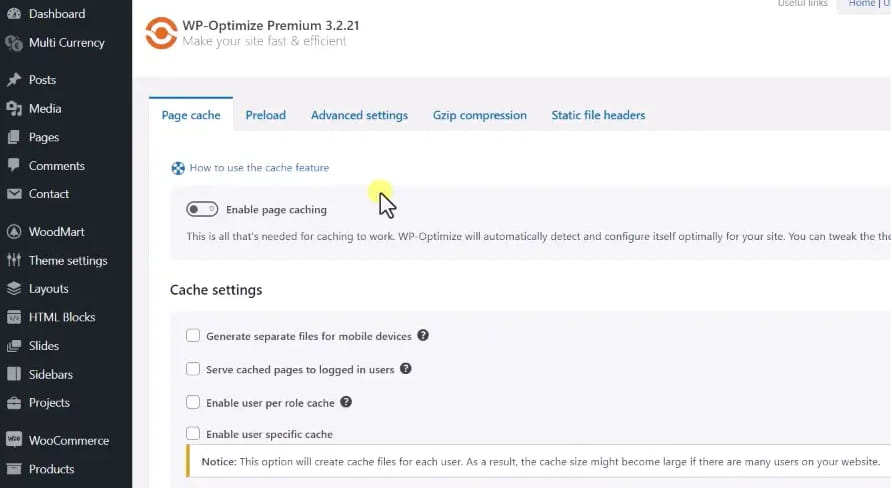
Task: Open the How to use the cache feature link
Action: point(259,168)
